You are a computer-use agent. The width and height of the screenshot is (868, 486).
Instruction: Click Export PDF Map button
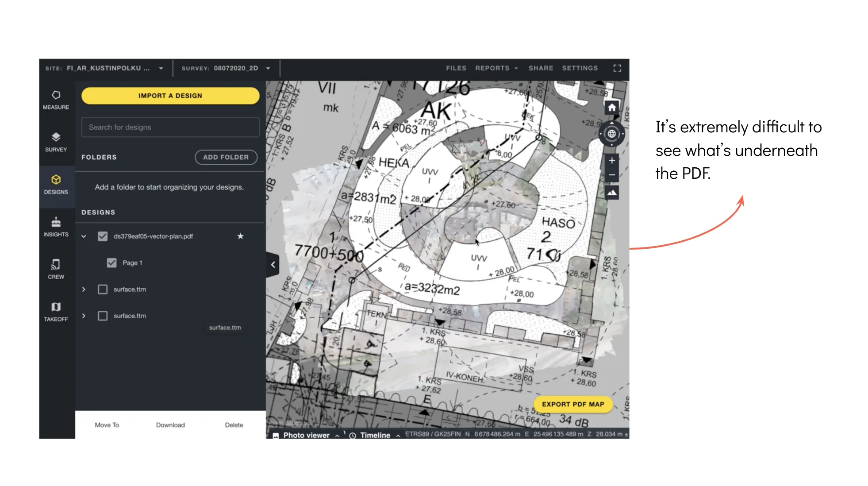[x=573, y=404]
